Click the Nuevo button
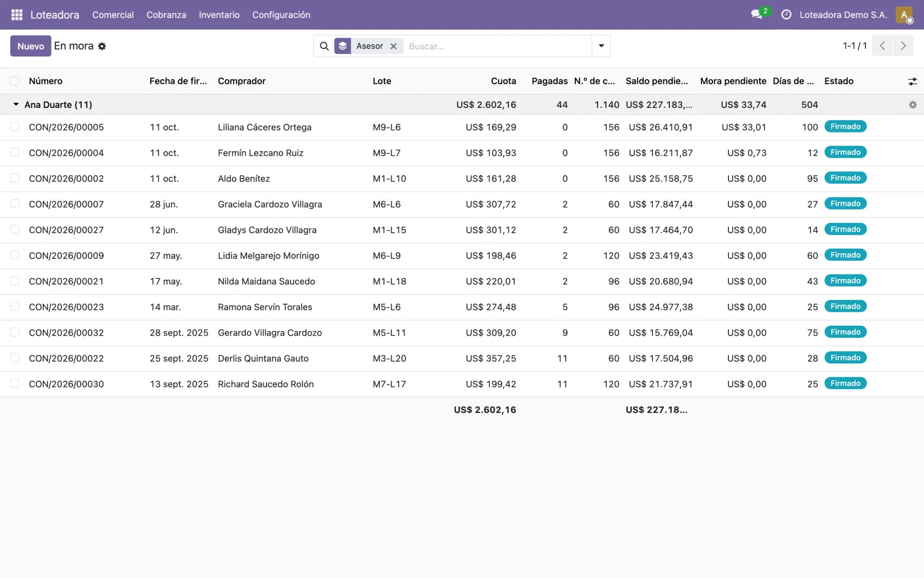The height and width of the screenshot is (578, 924). pos(31,46)
